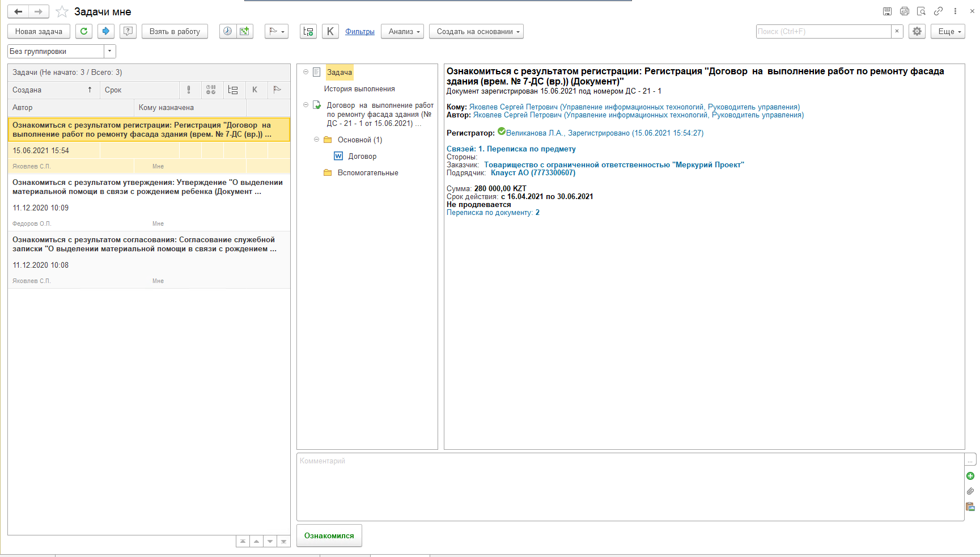Click the bold K toolbar button
This screenshot has width=980, height=557.
click(x=330, y=31)
